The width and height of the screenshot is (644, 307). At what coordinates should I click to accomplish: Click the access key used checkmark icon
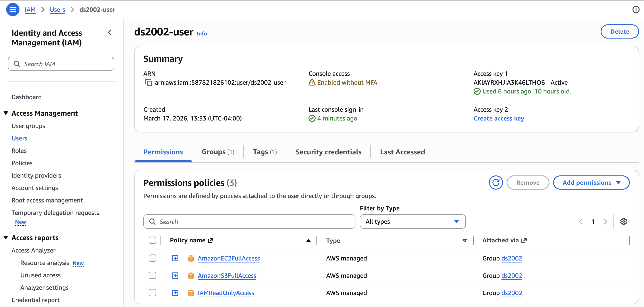coord(477,91)
